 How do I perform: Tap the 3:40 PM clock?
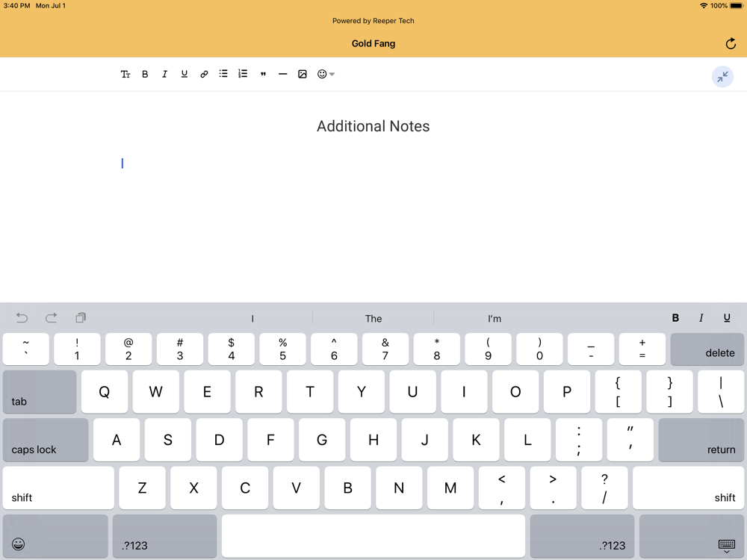coord(16,6)
